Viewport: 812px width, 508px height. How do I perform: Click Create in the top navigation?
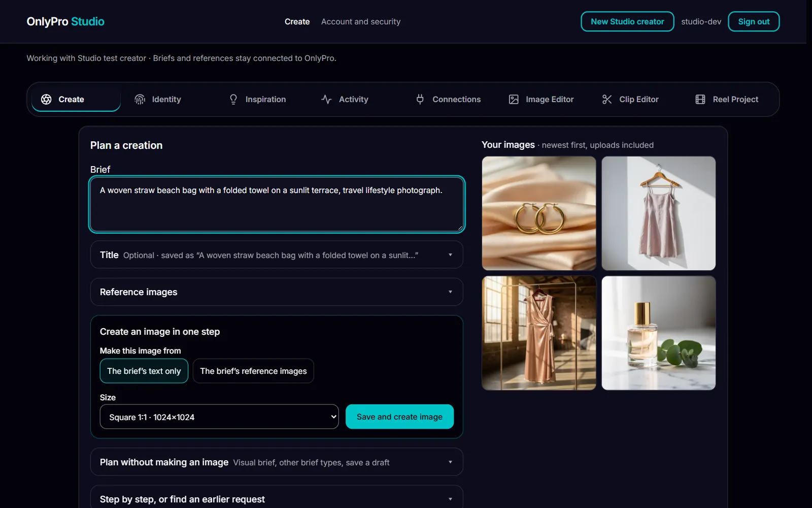click(x=297, y=22)
